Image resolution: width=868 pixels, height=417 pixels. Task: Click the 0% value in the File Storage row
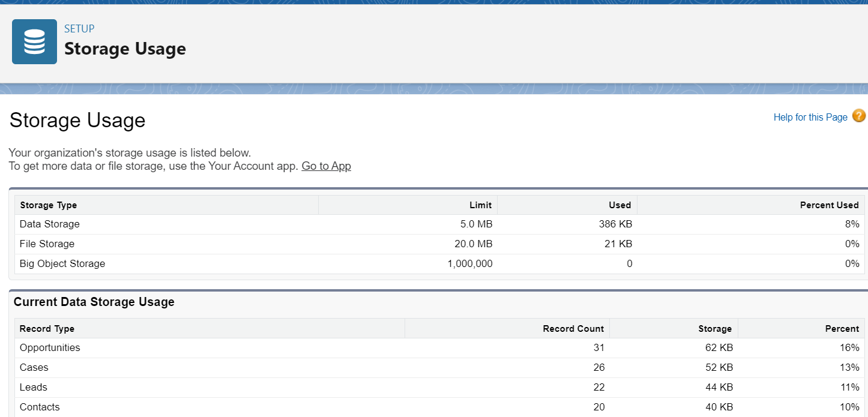point(852,244)
